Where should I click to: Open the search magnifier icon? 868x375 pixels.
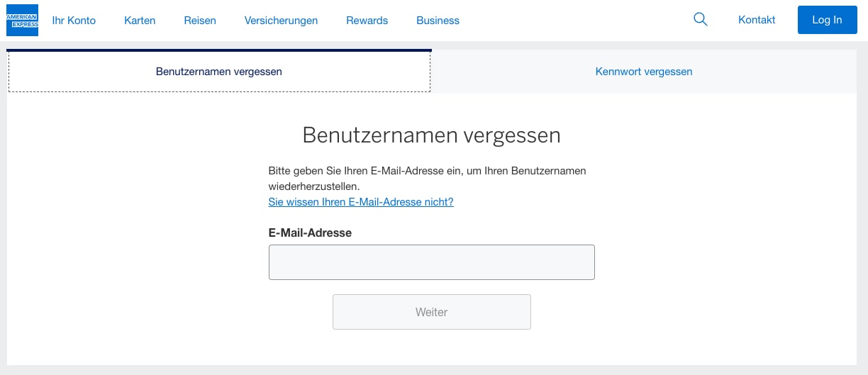click(x=700, y=20)
